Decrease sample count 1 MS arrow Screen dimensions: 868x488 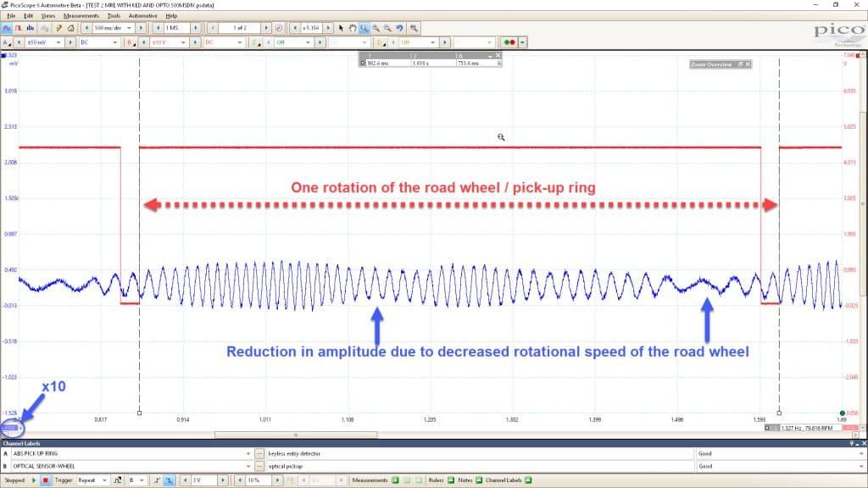[x=159, y=28]
